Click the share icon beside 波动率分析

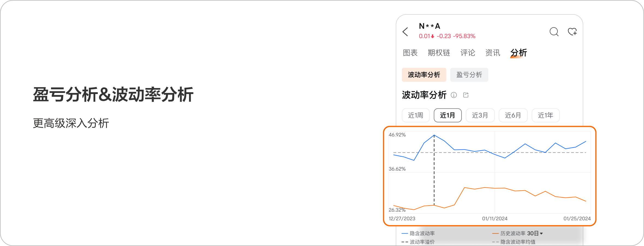click(466, 95)
